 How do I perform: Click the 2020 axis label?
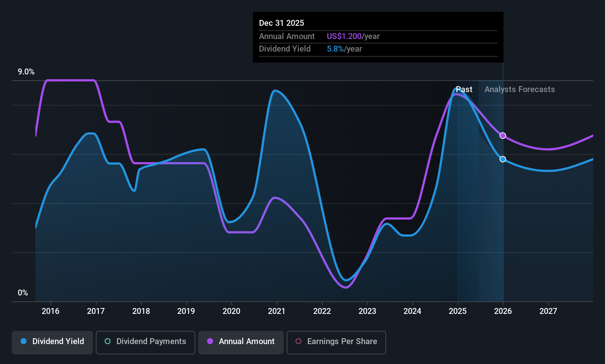click(231, 311)
